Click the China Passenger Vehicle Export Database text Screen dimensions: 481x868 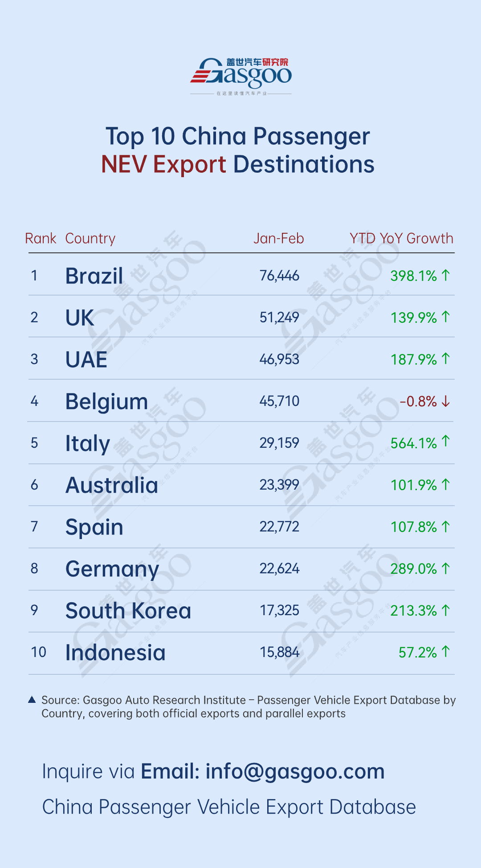pos(229,807)
